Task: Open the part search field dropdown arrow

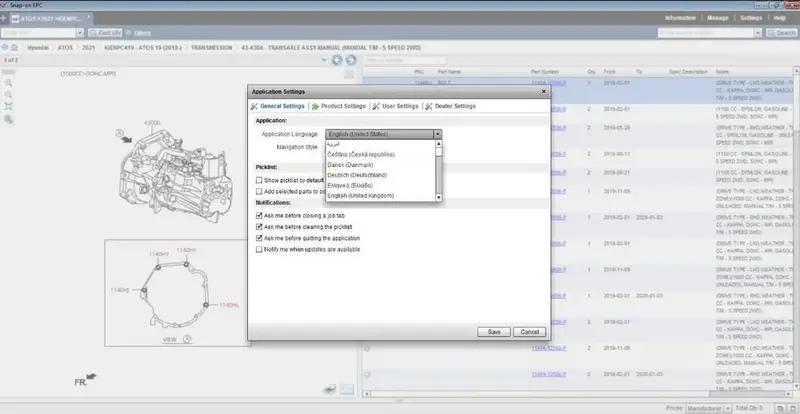Action: tap(758, 33)
